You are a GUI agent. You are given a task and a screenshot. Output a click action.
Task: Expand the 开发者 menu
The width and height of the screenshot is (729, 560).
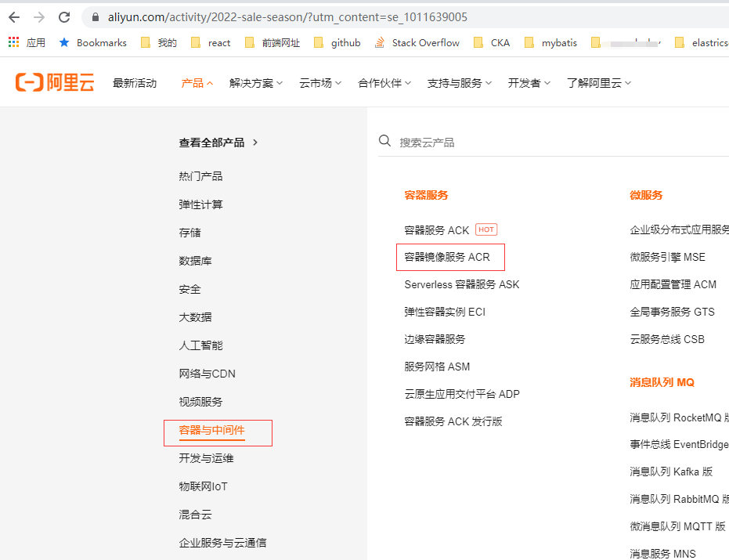pyautogui.click(x=529, y=83)
